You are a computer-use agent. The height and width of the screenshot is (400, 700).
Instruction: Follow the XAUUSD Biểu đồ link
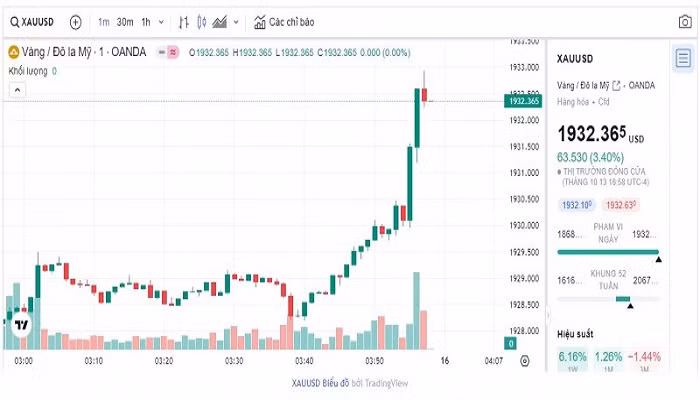coord(318,383)
